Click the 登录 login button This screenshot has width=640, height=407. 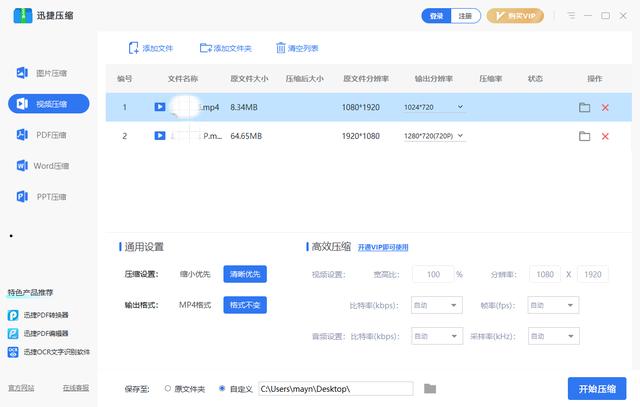tap(436, 16)
